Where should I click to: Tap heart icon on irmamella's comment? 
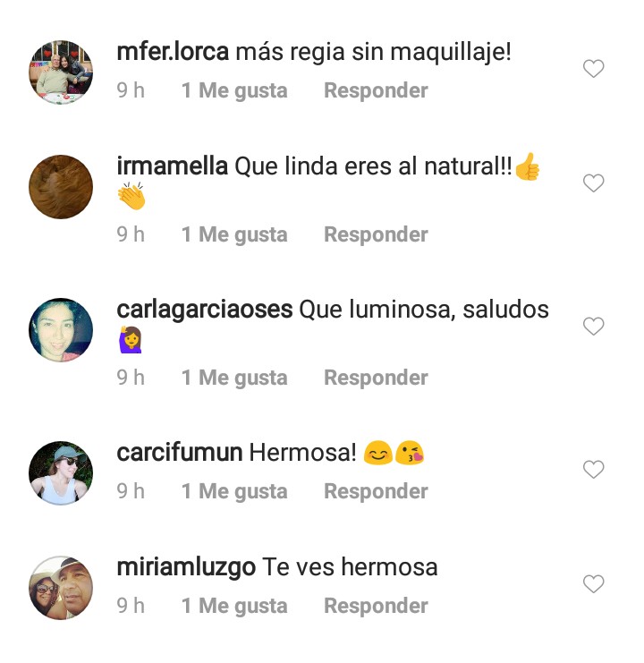click(593, 183)
